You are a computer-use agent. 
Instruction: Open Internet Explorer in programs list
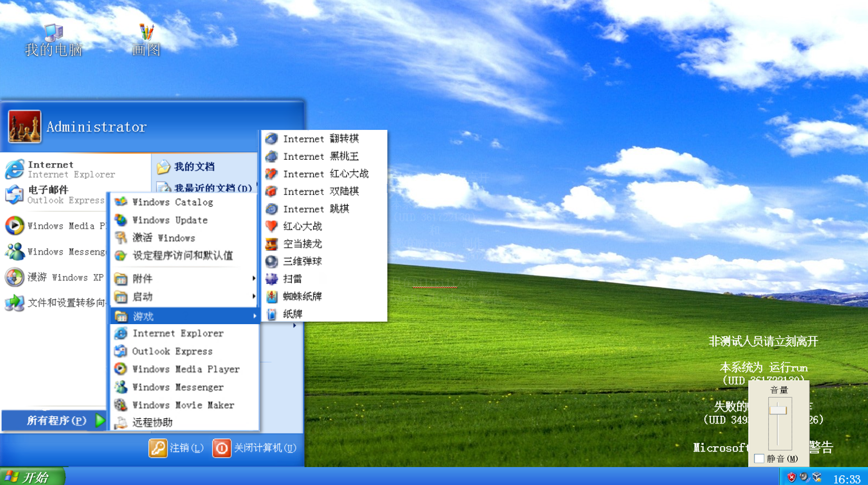click(184, 333)
